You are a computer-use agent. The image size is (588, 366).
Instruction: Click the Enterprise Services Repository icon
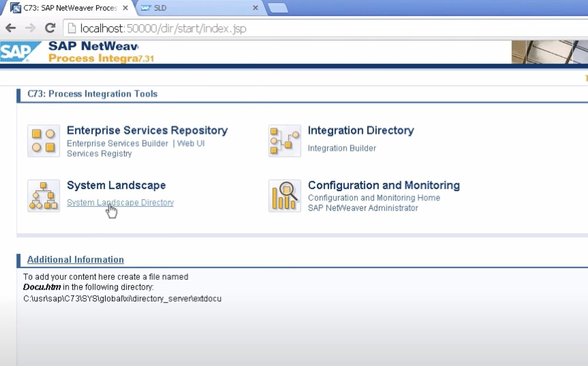click(44, 141)
